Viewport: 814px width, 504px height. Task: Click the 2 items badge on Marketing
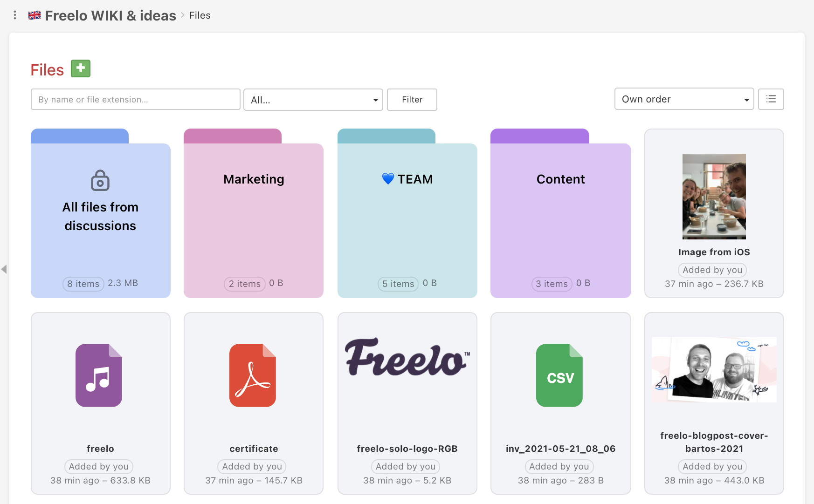(245, 284)
